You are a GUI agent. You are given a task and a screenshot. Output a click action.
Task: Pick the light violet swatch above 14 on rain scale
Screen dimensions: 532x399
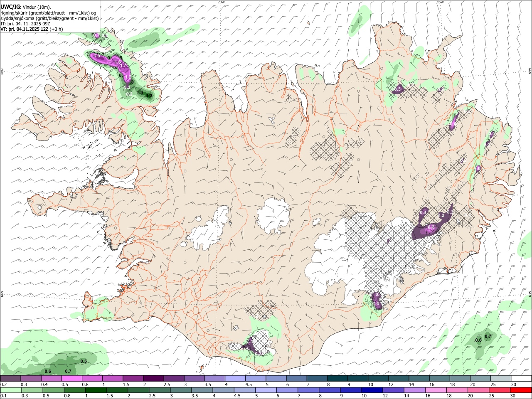(x=414, y=390)
